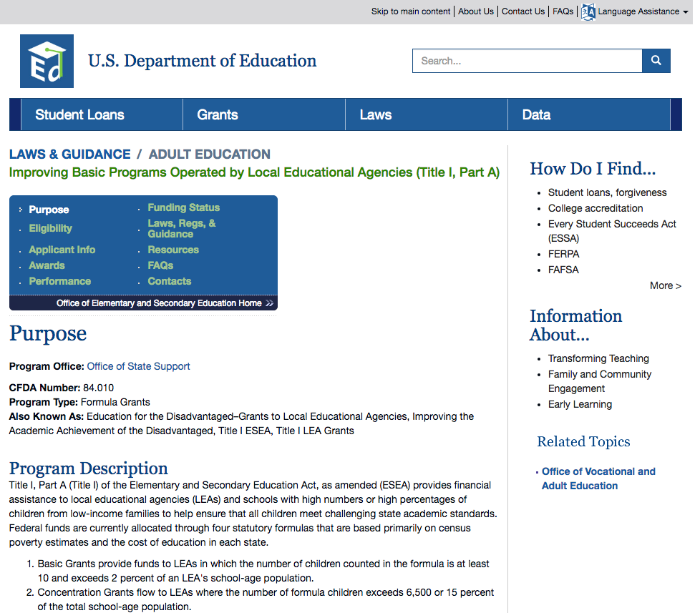The width and height of the screenshot is (700, 613).
Task: Open the Laws menu
Action: 427,114
